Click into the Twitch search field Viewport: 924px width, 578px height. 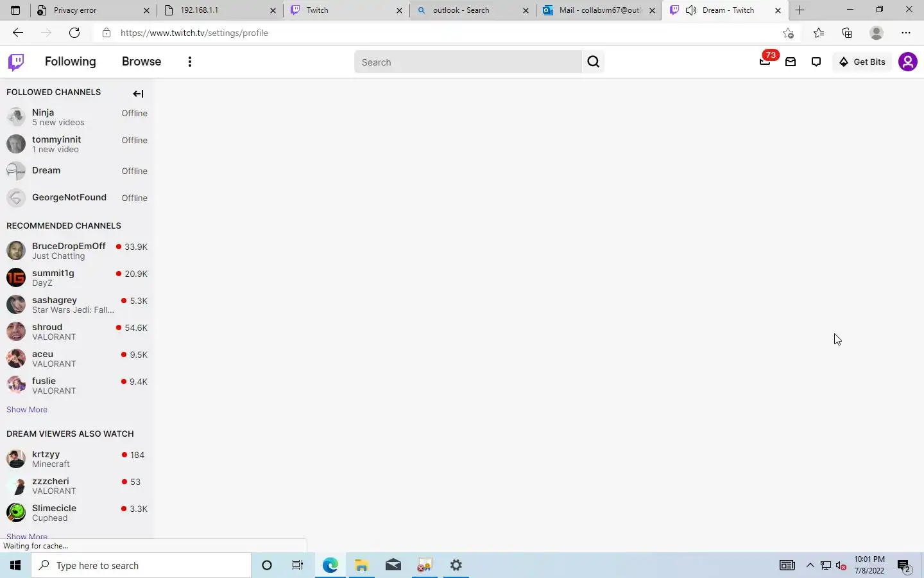click(468, 62)
